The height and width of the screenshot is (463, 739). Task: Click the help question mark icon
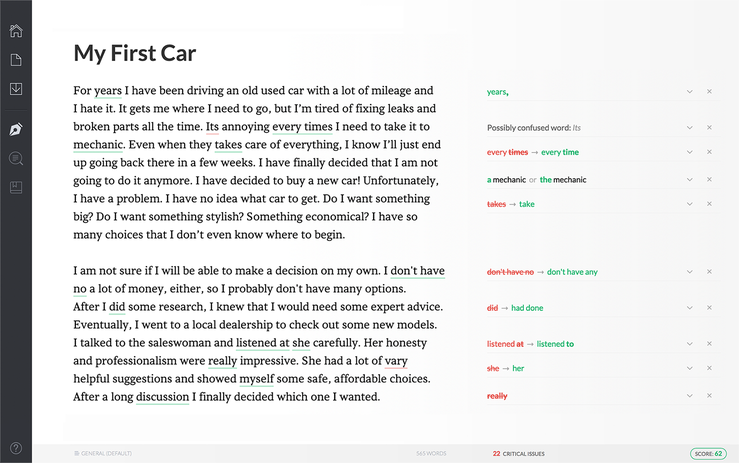click(16, 448)
